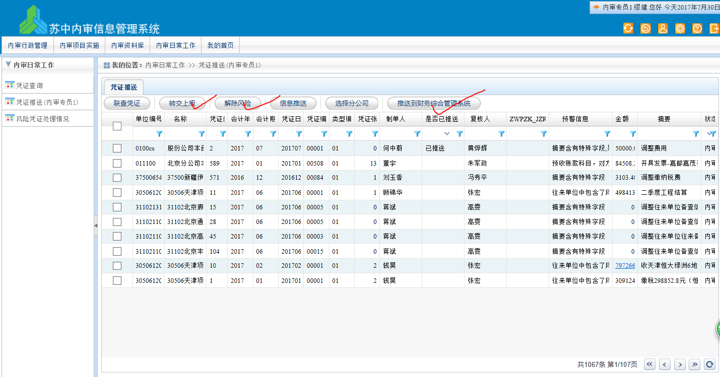Click the 选择分公司 button
The image size is (720, 377).
point(352,103)
